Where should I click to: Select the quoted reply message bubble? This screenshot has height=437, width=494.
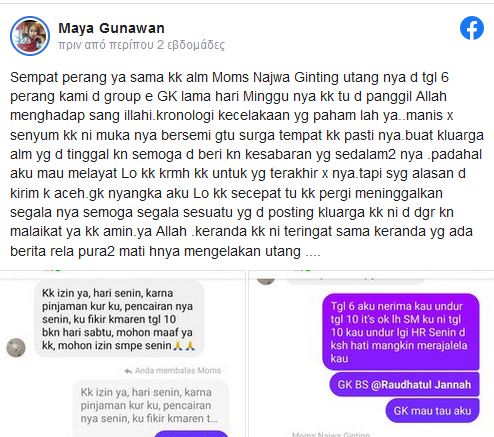coord(151,406)
